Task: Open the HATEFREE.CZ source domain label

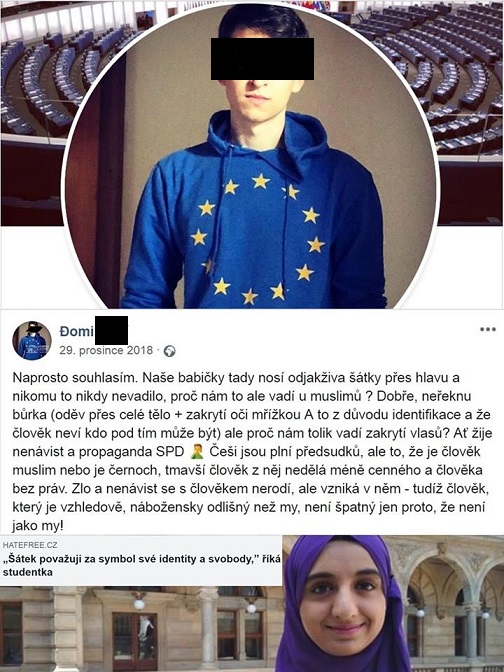Action: point(30,545)
